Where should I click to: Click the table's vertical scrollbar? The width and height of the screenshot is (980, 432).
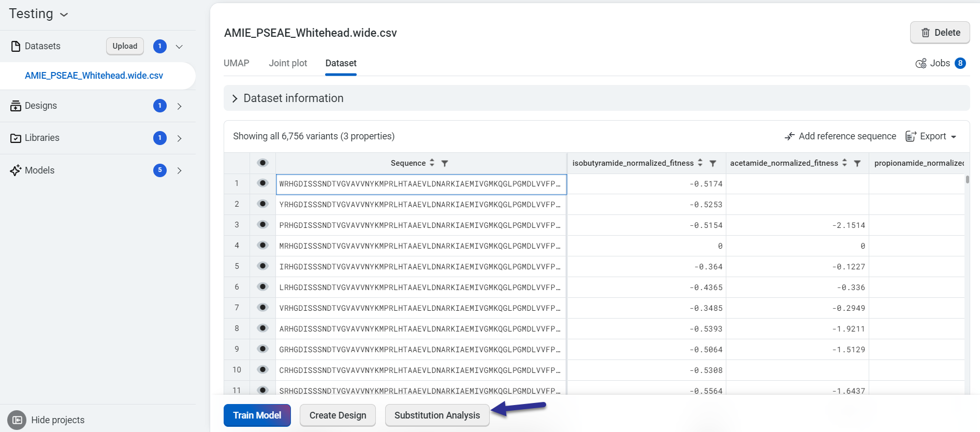(967, 180)
